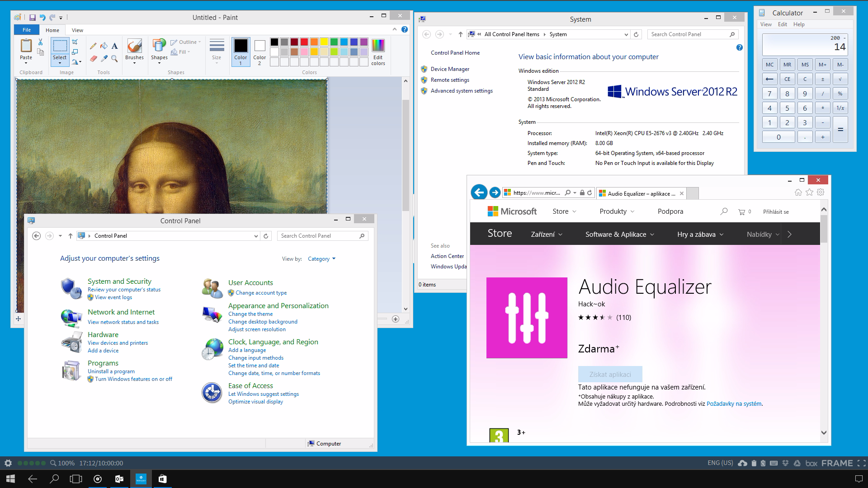
Task: Click the Cut scissors icon
Action: [x=40, y=42]
